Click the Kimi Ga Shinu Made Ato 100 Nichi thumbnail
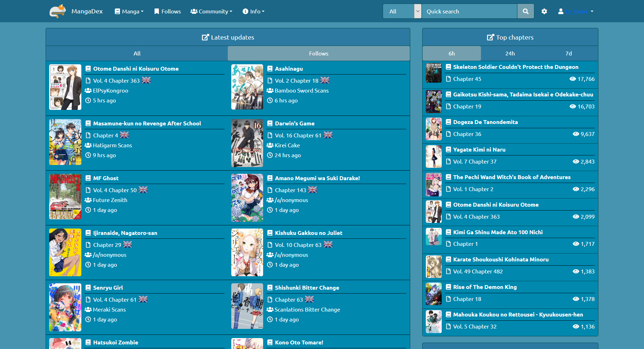Image resolution: width=644 pixels, height=349 pixels. (x=434, y=237)
